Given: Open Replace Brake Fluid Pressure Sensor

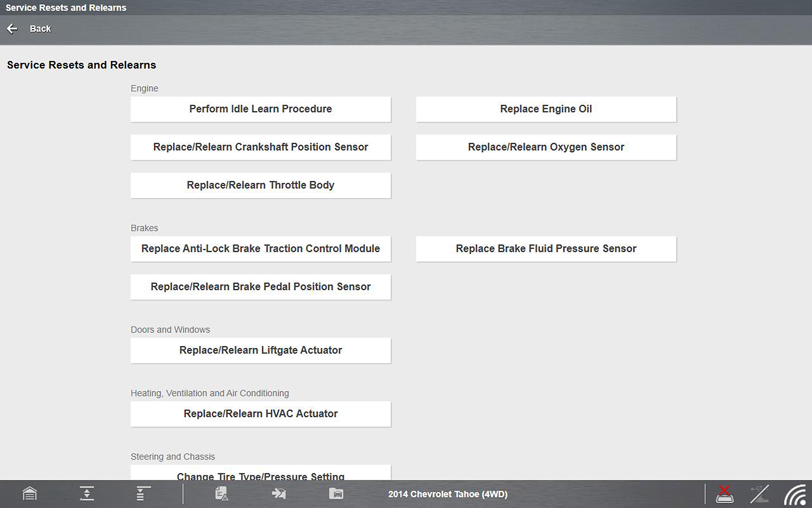Looking at the screenshot, I should click(x=546, y=249).
